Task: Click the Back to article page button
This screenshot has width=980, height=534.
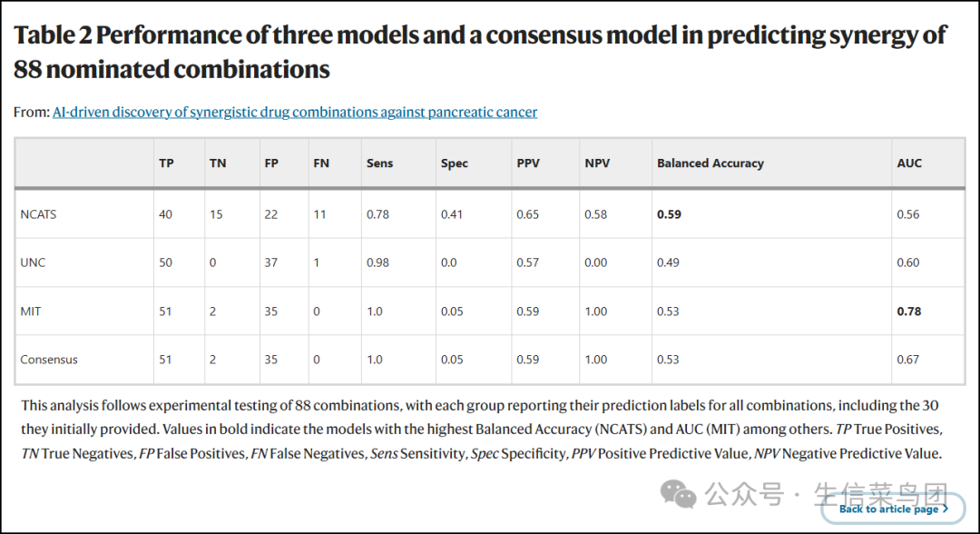Action: [888, 509]
